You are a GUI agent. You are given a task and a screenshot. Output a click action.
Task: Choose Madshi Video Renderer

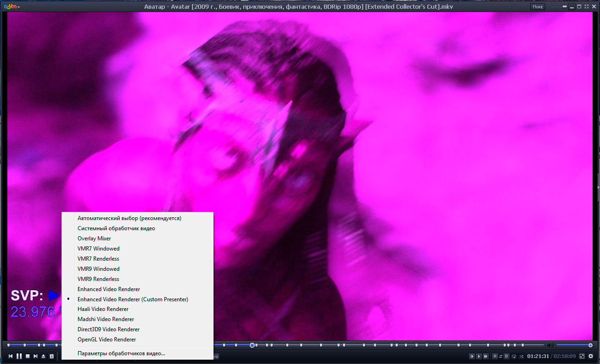point(138,319)
